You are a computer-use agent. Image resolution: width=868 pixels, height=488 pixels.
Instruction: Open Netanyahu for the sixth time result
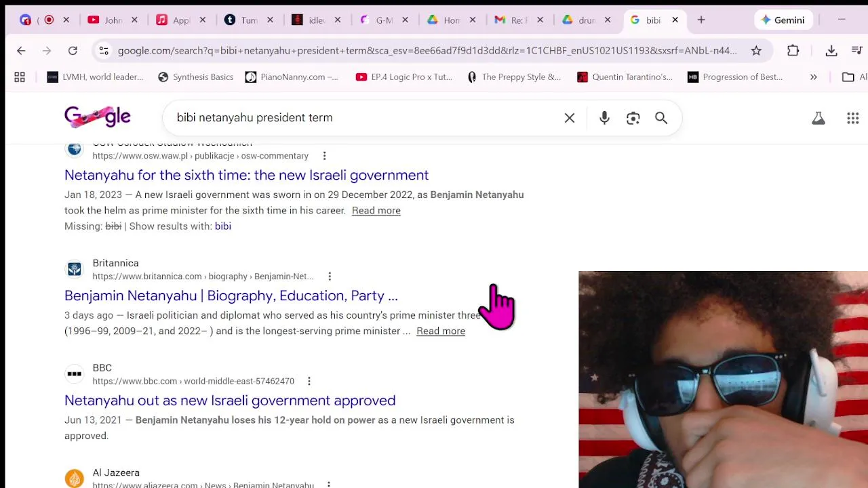tap(246, 175)
